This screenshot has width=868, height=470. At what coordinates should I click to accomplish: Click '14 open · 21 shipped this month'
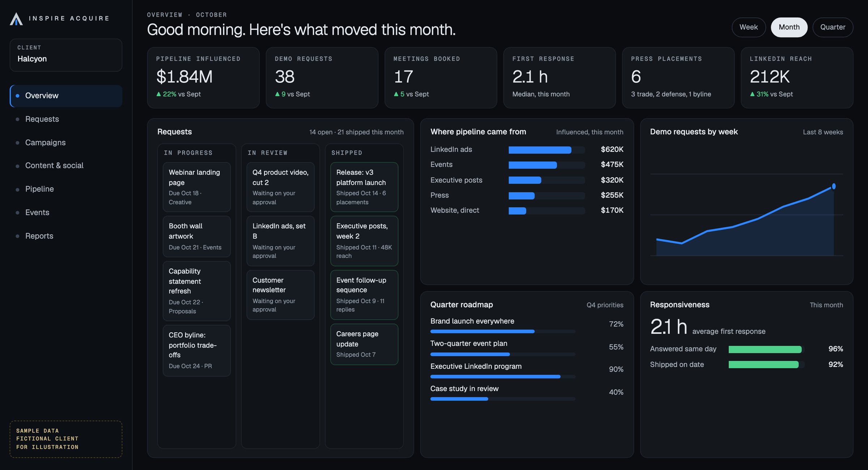(x=356, y=132)
